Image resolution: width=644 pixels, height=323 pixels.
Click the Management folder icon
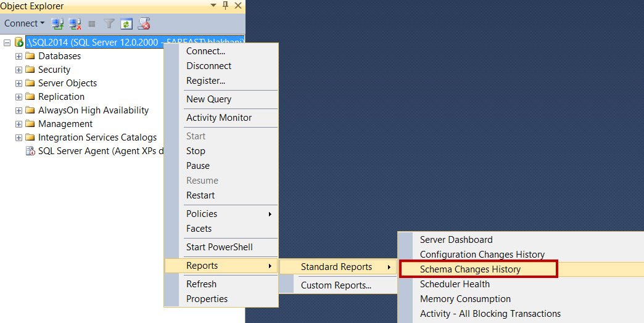(30, 123)
